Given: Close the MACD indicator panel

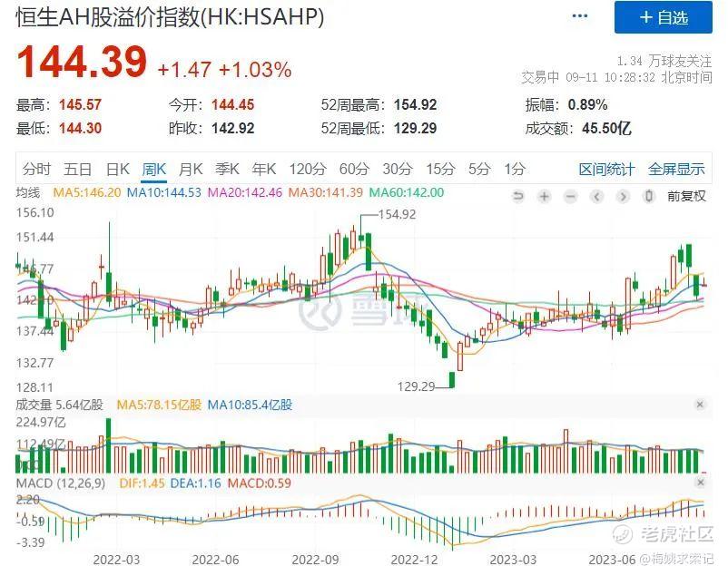Looking at the screenshot, I should pyautogui.click(x=700, y=483).
